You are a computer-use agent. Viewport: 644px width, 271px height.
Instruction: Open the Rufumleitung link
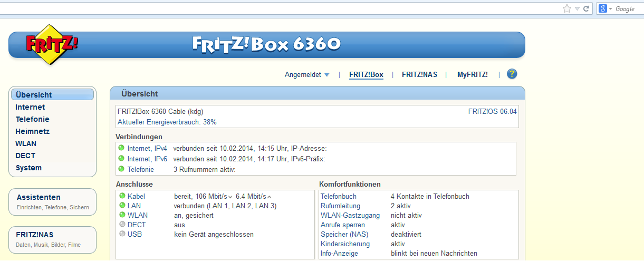(341, 206)
